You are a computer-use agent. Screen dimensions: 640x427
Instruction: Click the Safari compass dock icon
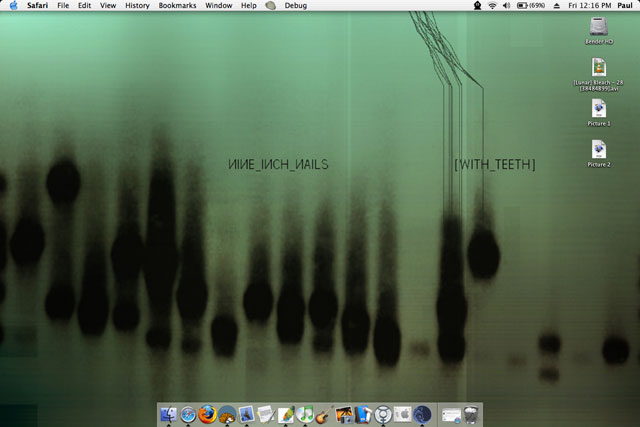pos(188,414)
